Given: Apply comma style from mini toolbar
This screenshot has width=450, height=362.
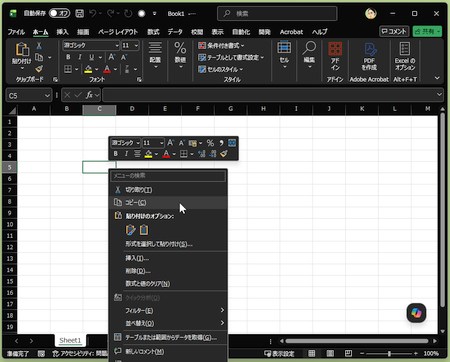Looking at the screenshot, I should (221, 143).
